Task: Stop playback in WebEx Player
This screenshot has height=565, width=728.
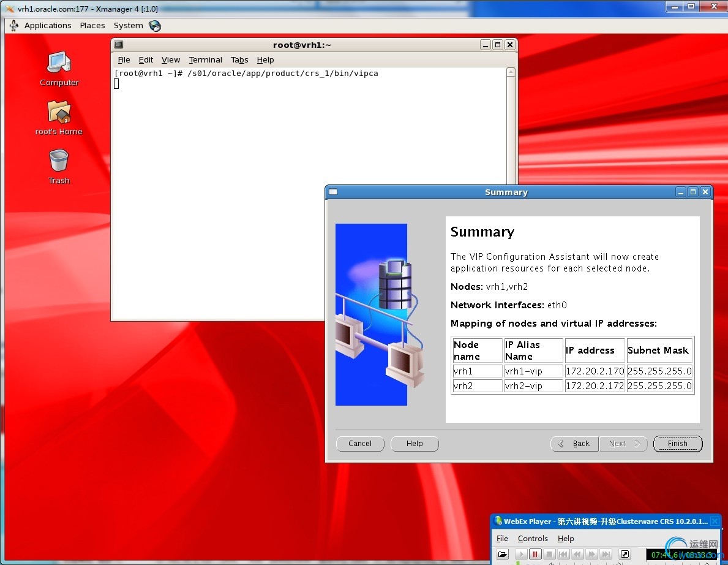Action: click(549, 555)
